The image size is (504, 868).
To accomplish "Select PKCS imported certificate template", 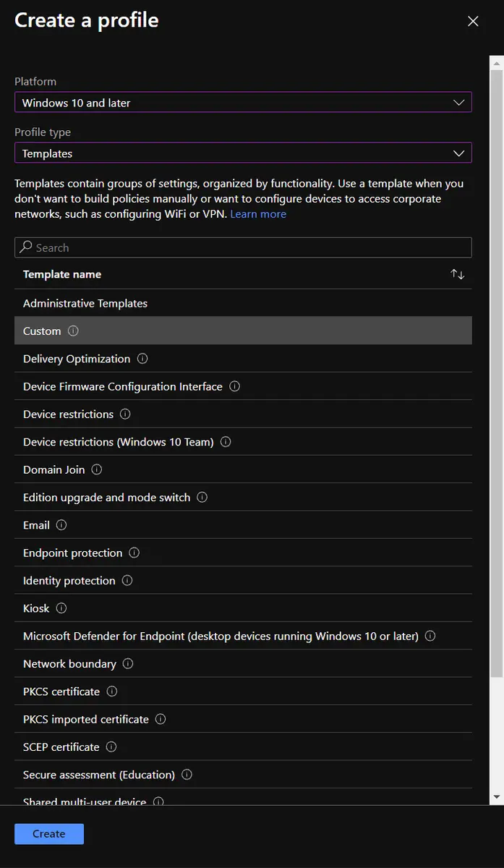I will (86, 719).
